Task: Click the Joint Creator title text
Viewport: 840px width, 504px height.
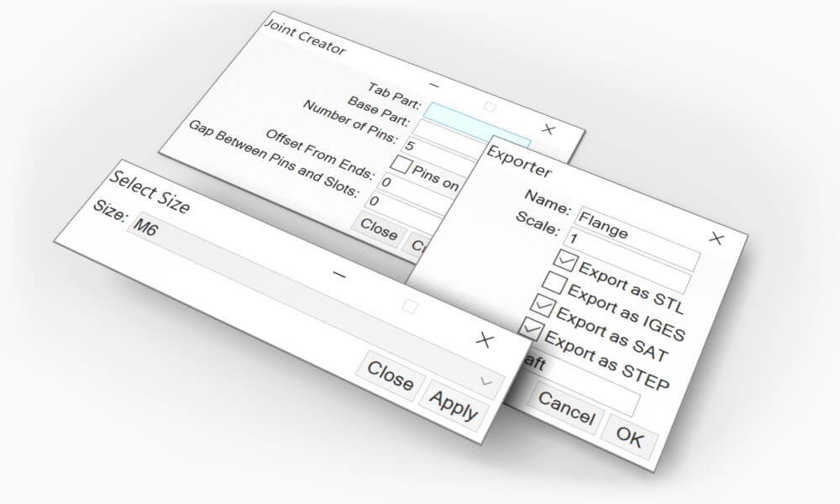Action: (x=305, y=36)
